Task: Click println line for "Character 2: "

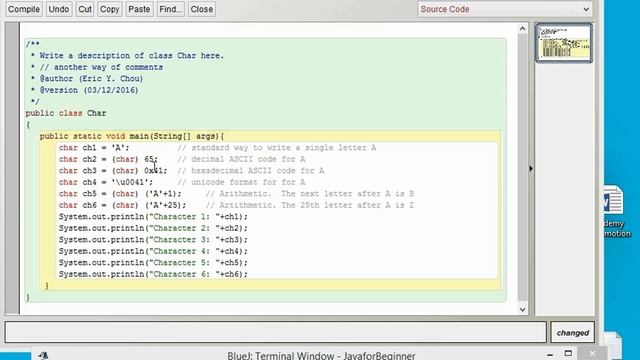Action: click(x=153, y=228)
